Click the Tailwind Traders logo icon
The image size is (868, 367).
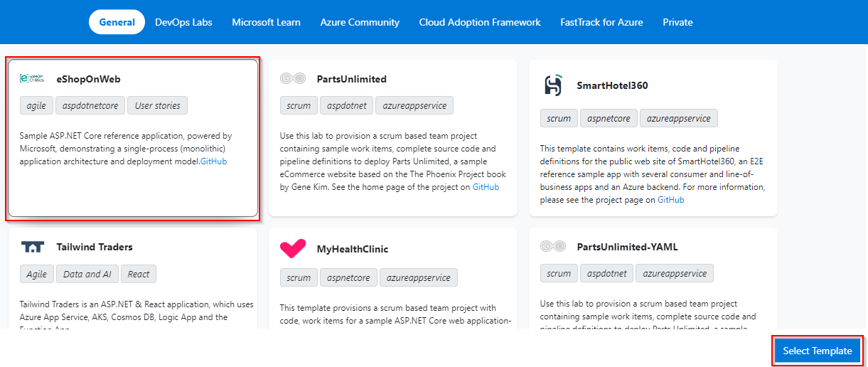tap(33, 247)
